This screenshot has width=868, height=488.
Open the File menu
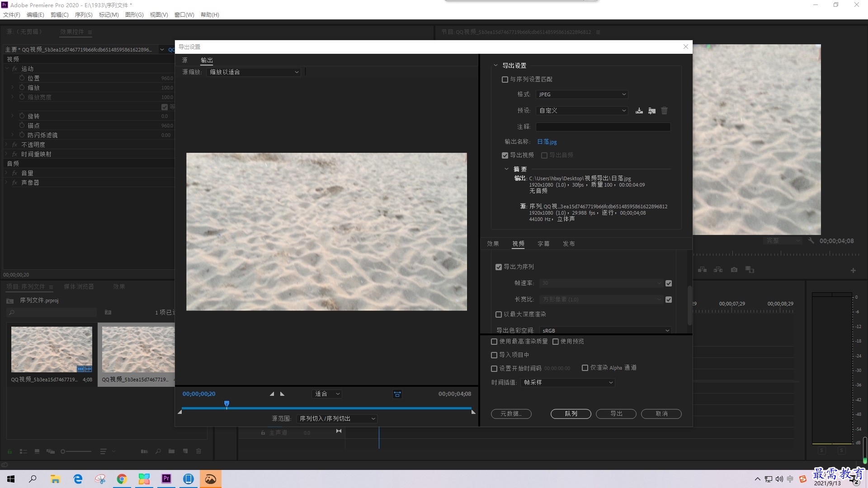(x=11, y=15)
